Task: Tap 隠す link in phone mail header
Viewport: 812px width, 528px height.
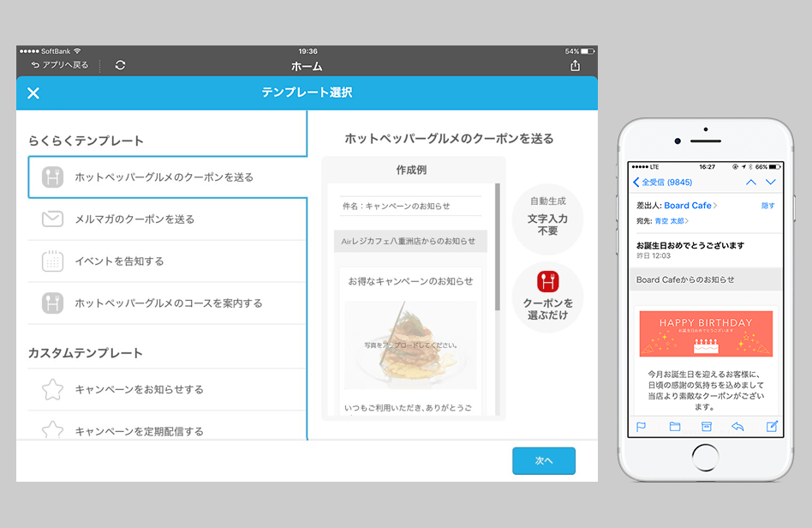Action: click(768, 206)
